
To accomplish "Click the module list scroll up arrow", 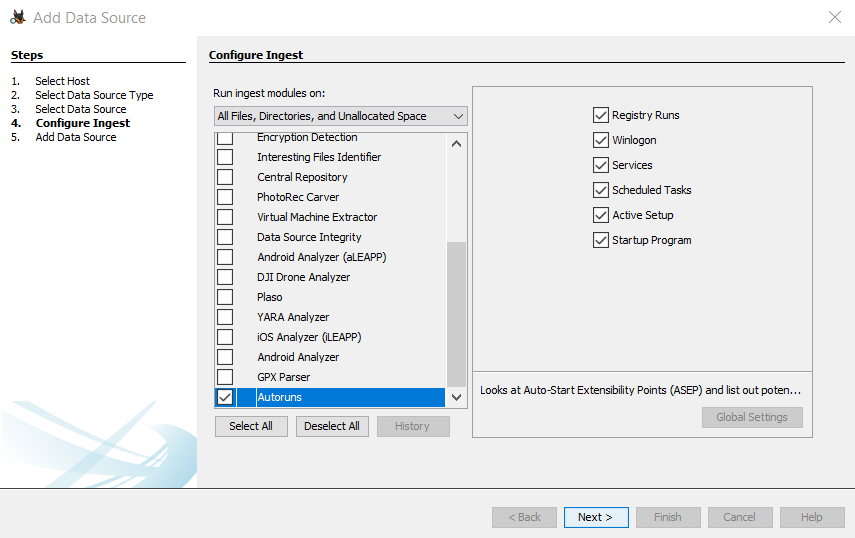I will [x=456, y=144].
